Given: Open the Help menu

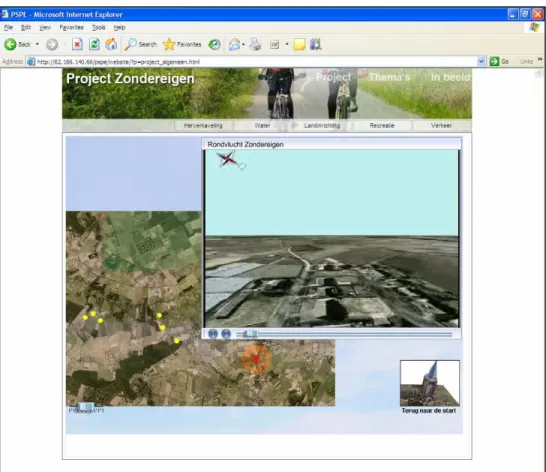Looking at the screenshot, I should (119, 28).
